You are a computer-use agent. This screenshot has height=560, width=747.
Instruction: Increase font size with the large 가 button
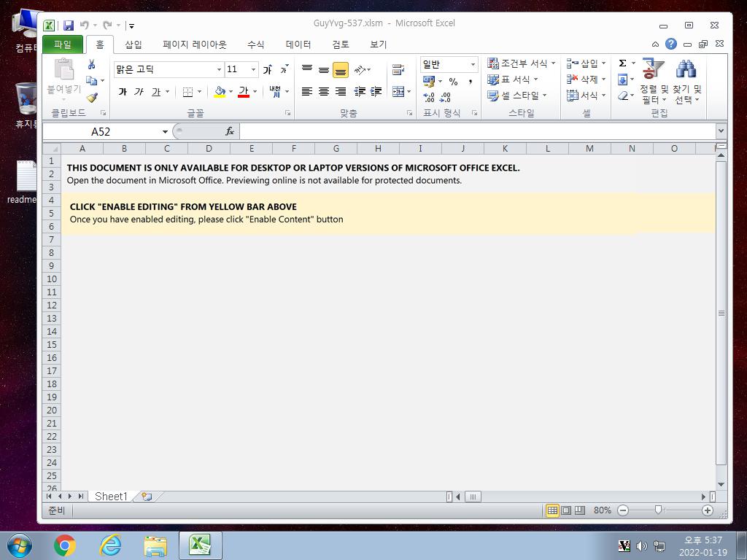click(268, 69)
